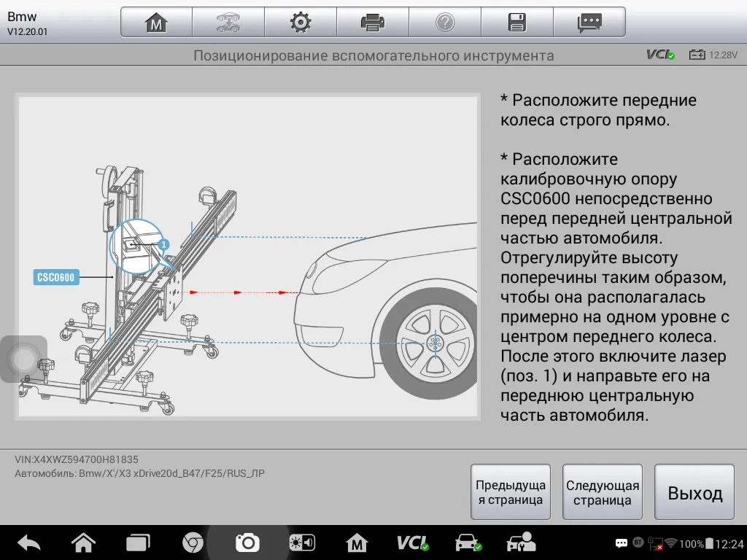Tap the Bmw V12.20.01 version label

[27, 23]
